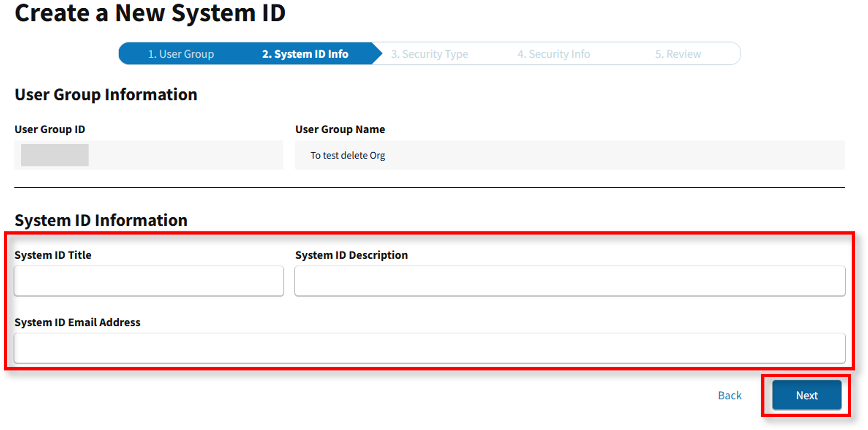Click the 'Create a New System ID' heading
This screenshot has height=430, width=868.
pyautogui.click(x=150, y=13)
